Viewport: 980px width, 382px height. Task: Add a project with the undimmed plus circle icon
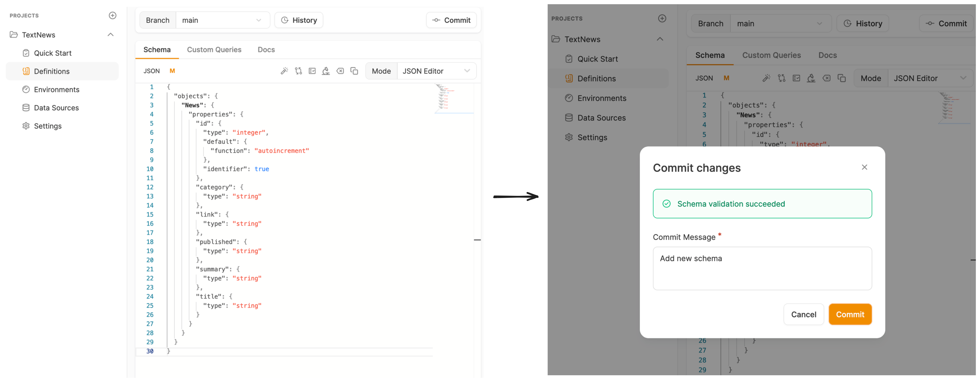pos(113,16)
